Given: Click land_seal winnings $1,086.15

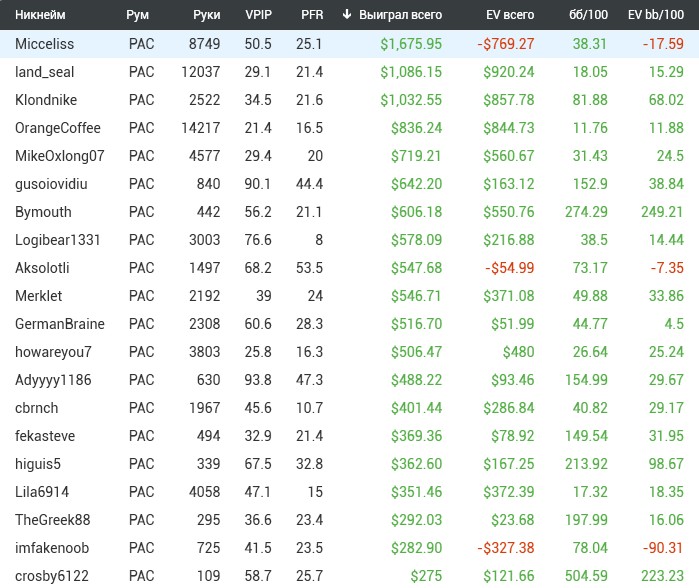Looking at the screenshot, I should (x=411, y=72).
